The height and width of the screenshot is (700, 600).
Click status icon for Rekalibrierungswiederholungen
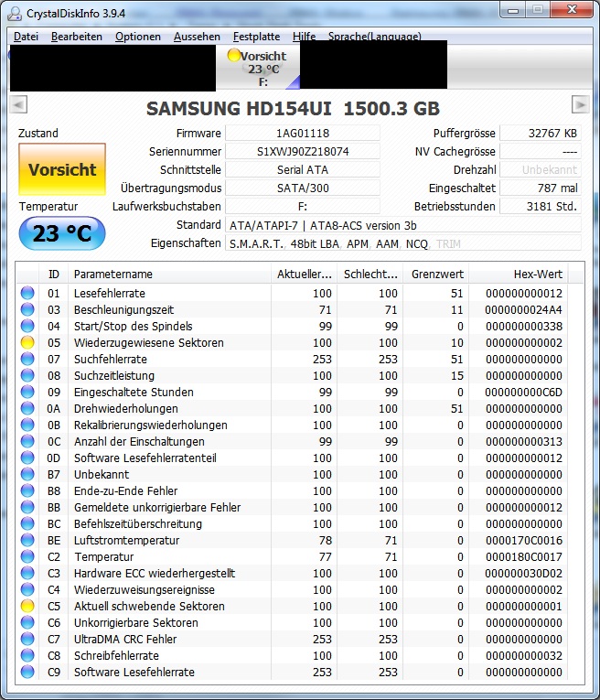tap(27, 425)
